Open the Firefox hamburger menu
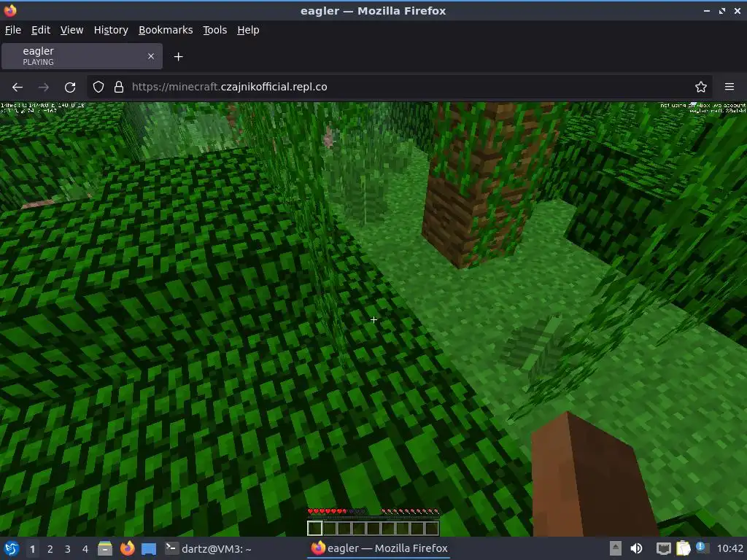Image resolution: width=747 pixels, height=560 pixels. coord(729,87)
